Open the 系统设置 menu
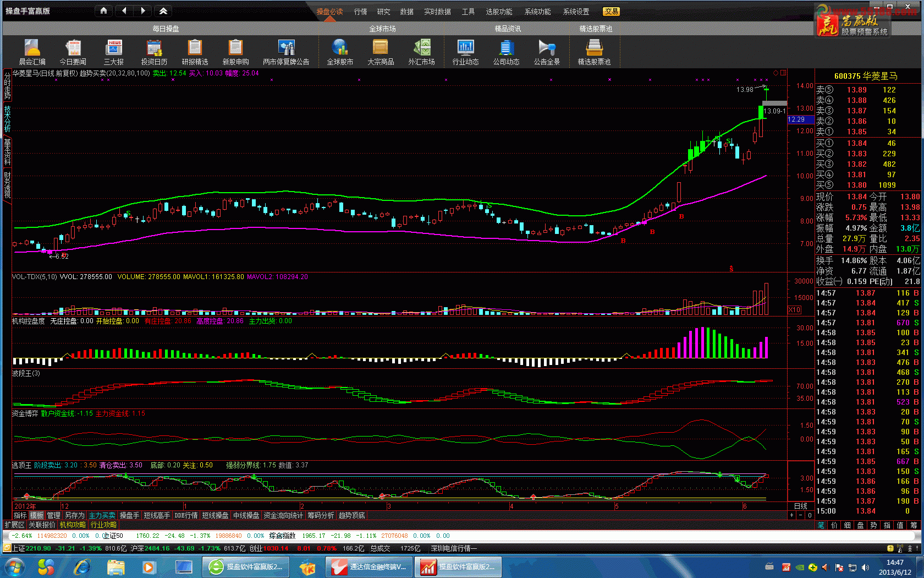 pos(576,12)
